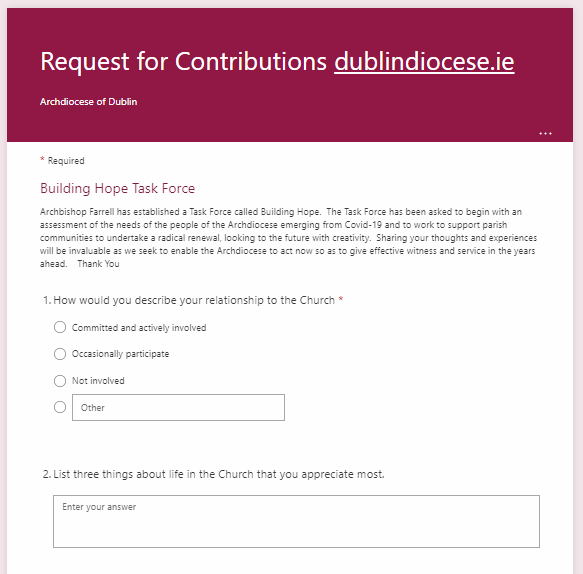Open the dublindiocese.ie link in title
Image resolution: width=583 pixels, height=574 pixels.
tap(424, 61)
